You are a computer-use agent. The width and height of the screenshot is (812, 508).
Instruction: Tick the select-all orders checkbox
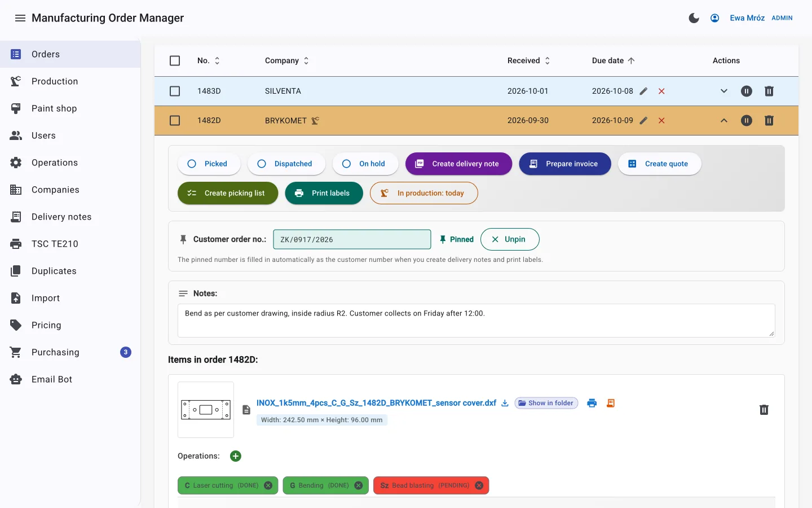point(175,60)
